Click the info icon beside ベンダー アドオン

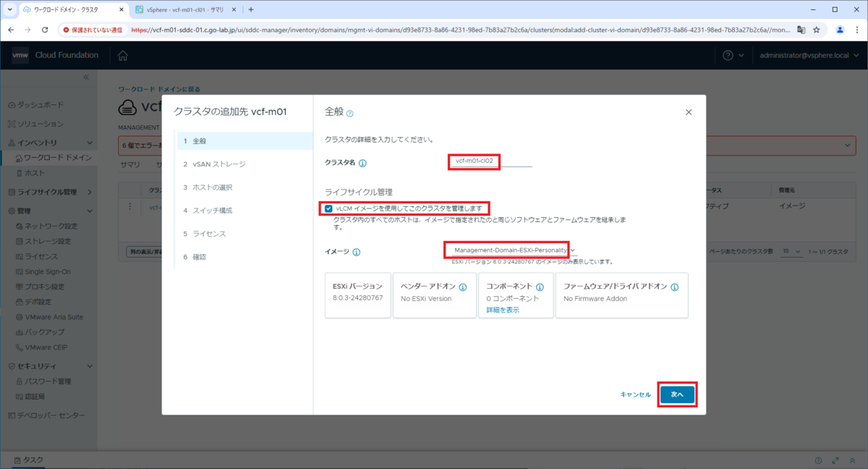click(x=463, y=287)
